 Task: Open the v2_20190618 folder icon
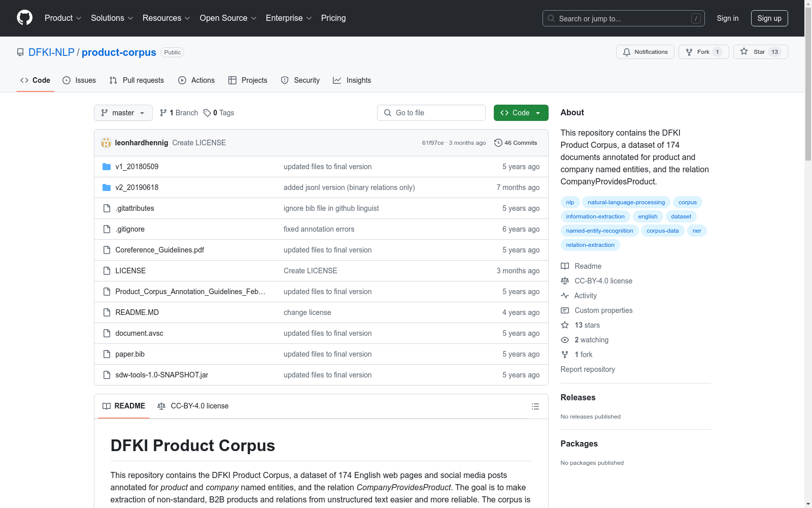[x=107, y=187]
